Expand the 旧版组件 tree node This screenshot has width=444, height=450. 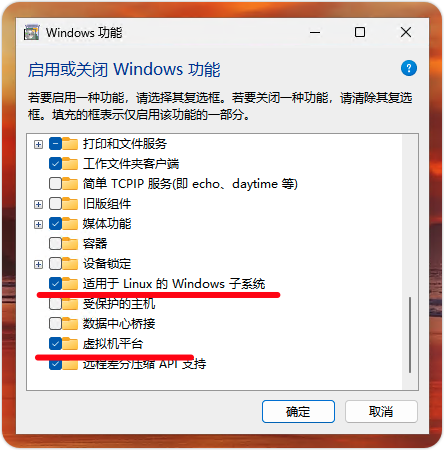pos(38,204)
